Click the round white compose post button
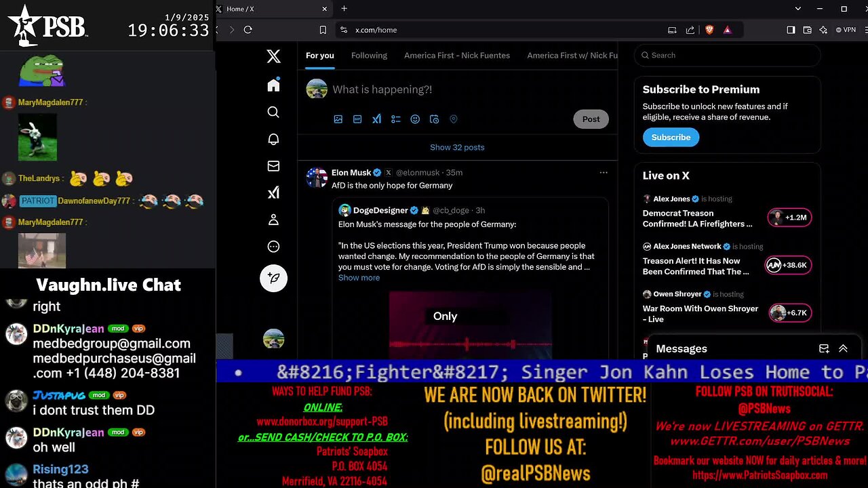The width and height of the screenshot is (868, 488). [273, 278]
